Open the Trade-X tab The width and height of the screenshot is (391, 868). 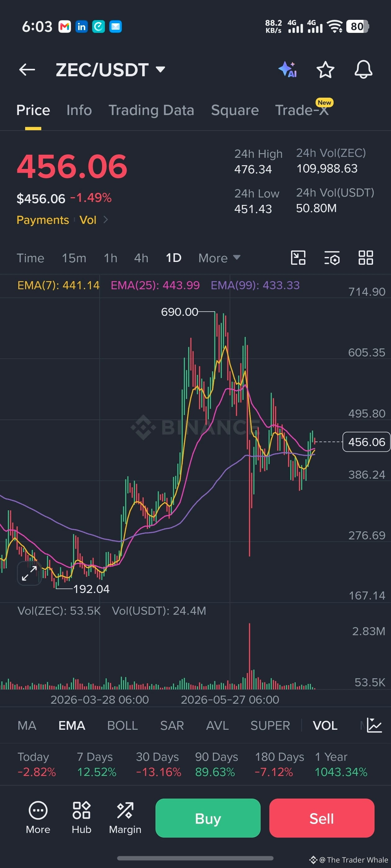[302, 110]
